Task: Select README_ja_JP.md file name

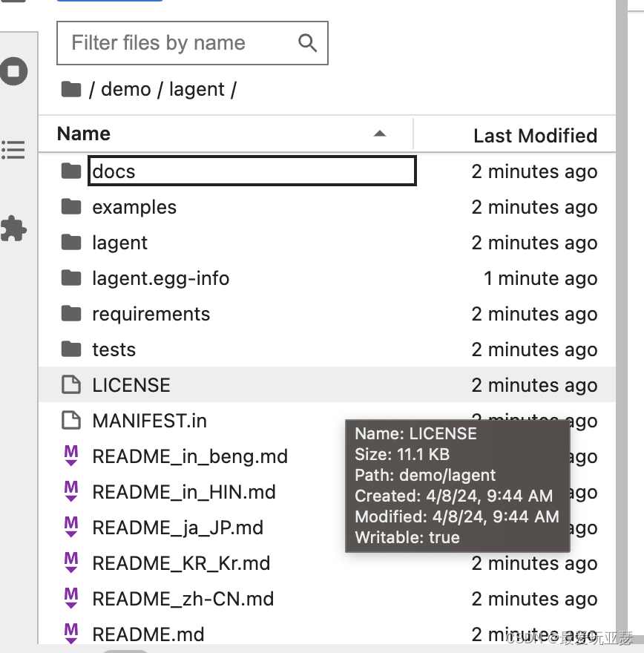Action: (178, 528)
